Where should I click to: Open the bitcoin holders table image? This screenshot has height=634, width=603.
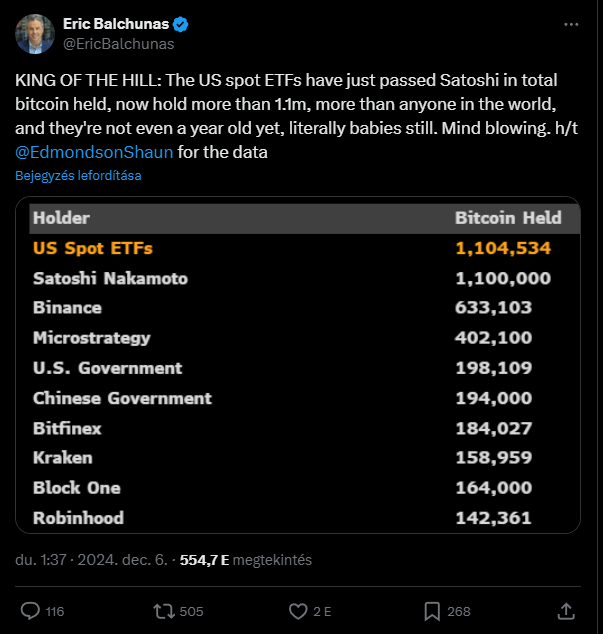point(298,365)
